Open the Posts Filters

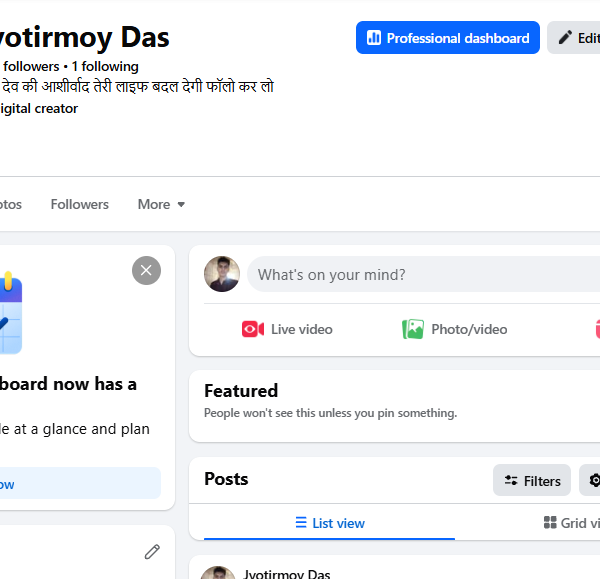pos(532,480)
